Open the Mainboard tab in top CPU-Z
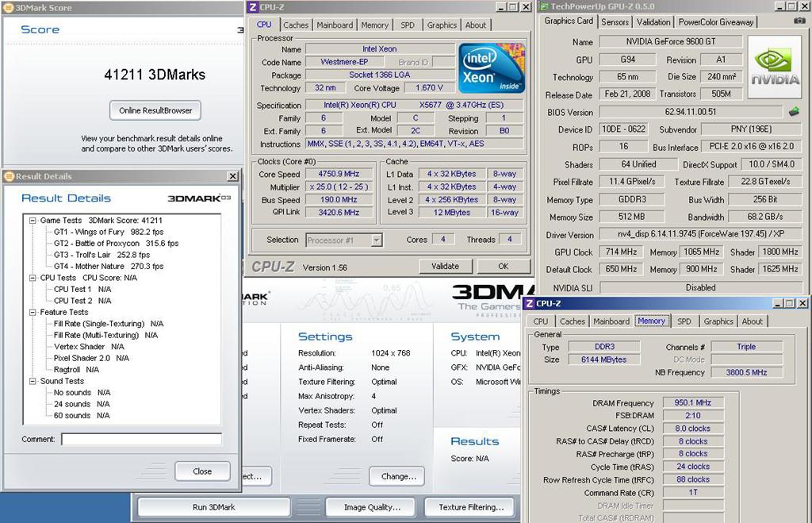The height and width of the screenshot is (523, 812). [x=335, y=25]
